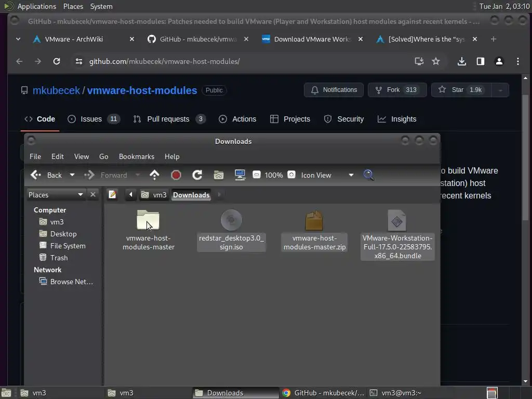532x399 pixels.
Task: Click the red Stop loading button
Action: tap(176, 175)
